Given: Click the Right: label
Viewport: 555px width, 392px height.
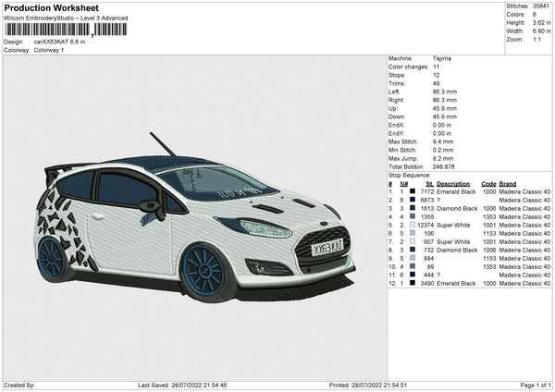Looking at the screenshot, I should [396, 101].
